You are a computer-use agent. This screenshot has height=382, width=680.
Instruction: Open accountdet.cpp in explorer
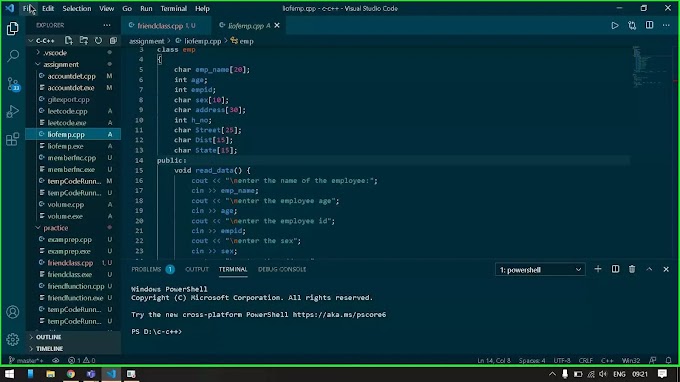72,76
